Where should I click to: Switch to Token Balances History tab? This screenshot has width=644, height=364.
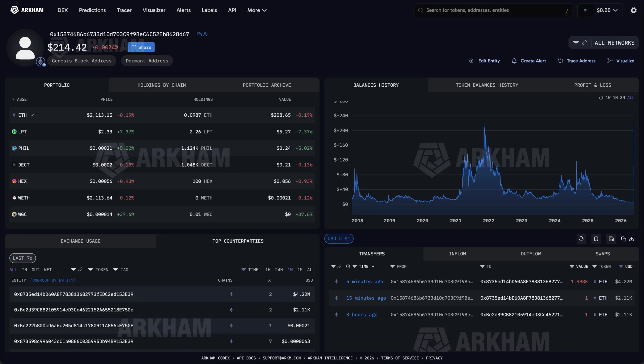tap(487, 85)
